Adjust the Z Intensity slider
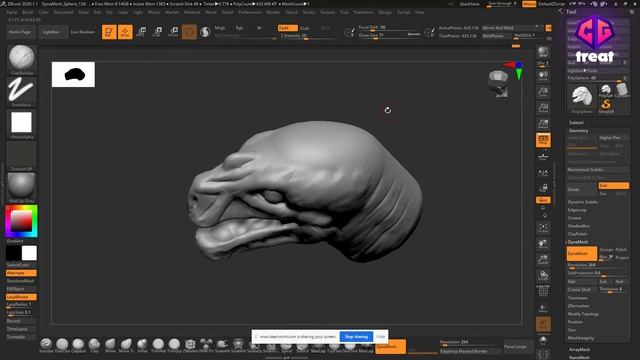Viewport: 640px width, 360px height. click(x=308, y=36)
